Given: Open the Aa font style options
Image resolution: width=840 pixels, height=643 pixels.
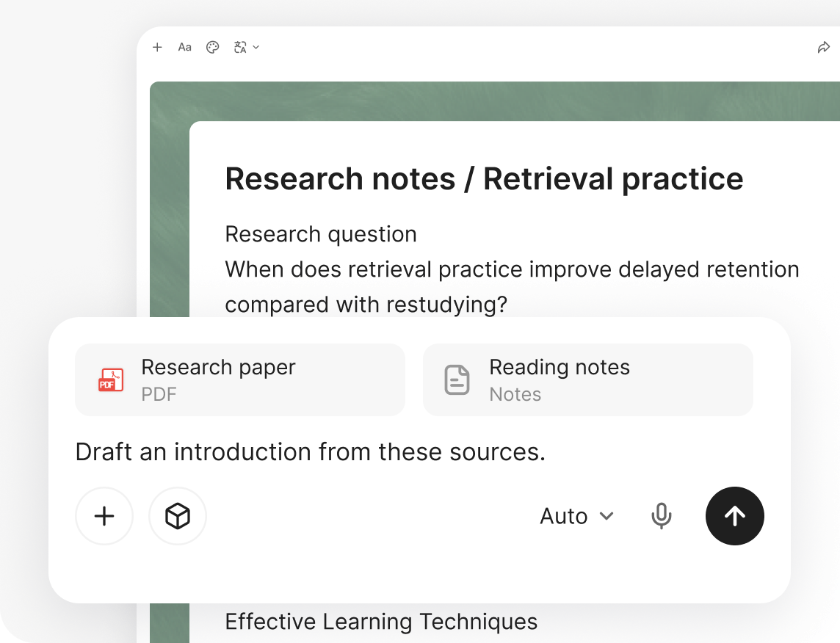Looking at the screenshot, I should [185, 47].
